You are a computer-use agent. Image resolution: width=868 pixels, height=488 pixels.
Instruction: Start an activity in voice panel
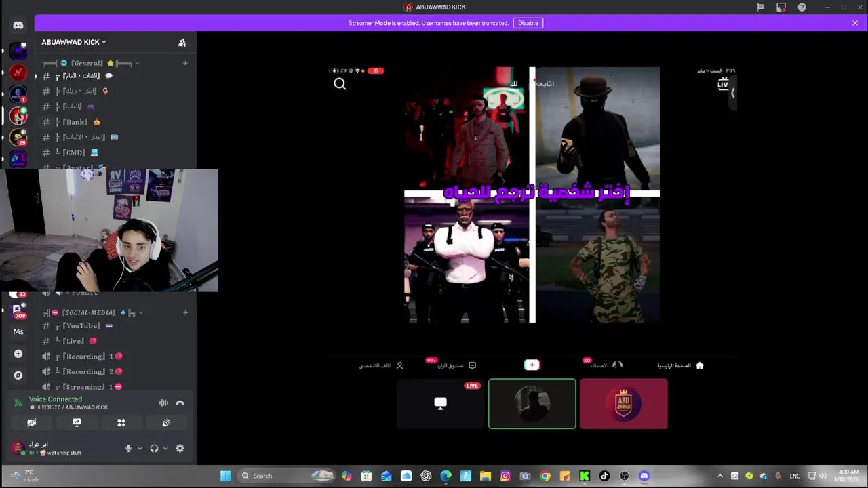(x=121, y=422)
